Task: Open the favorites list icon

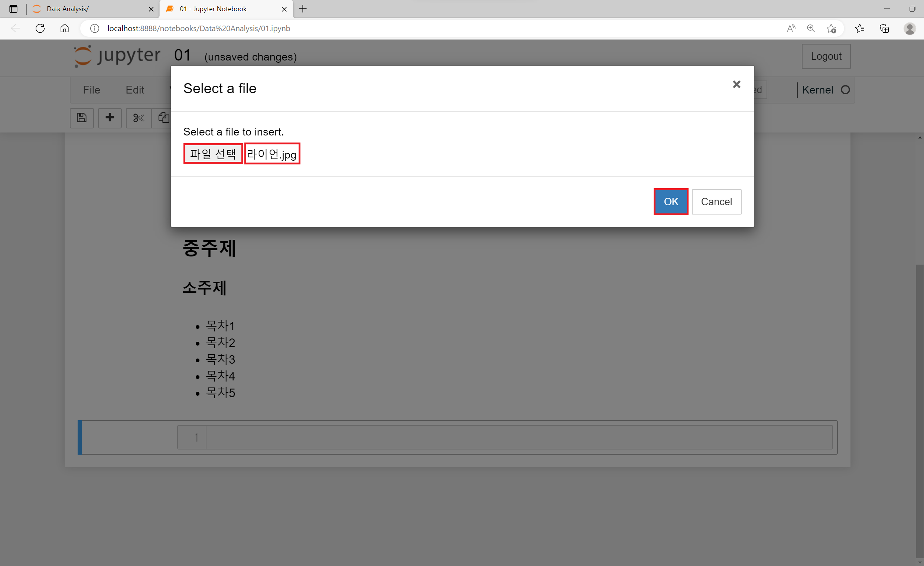Action: pos(859,29)
